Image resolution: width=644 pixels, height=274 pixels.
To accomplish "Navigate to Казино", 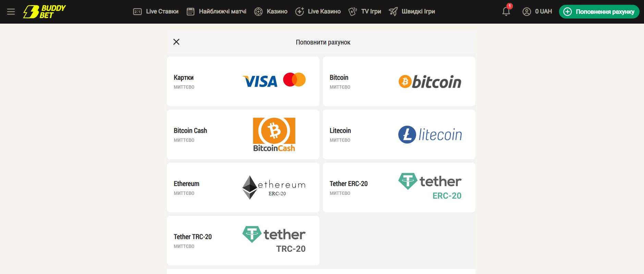I will tap(271, 12).
